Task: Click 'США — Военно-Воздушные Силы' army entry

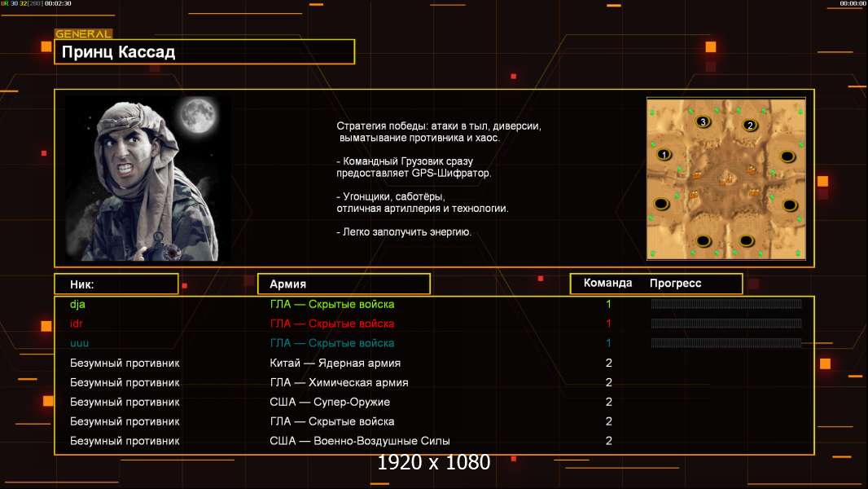Action: pyautogui.click(x=360, y=441)
